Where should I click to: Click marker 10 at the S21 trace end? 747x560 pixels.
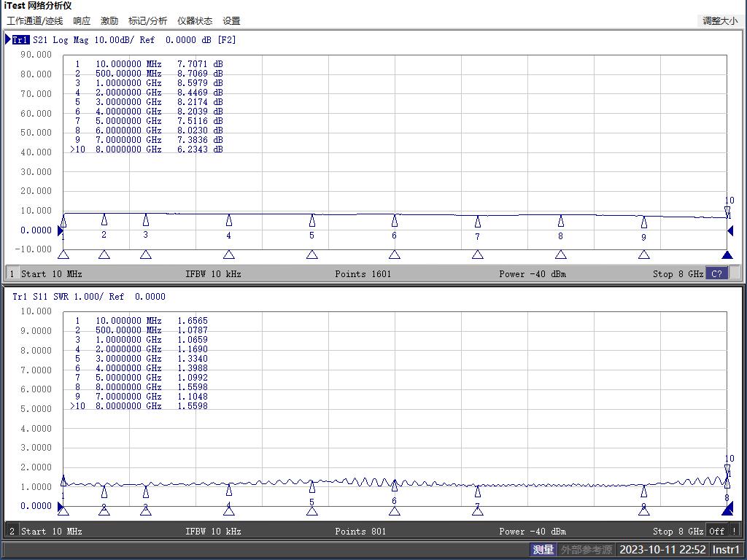[727, 211]
